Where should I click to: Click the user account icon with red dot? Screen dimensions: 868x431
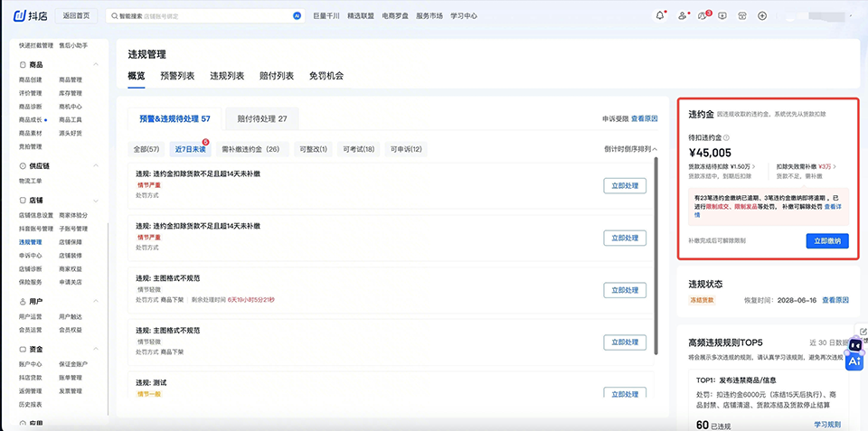coord(681,15)
